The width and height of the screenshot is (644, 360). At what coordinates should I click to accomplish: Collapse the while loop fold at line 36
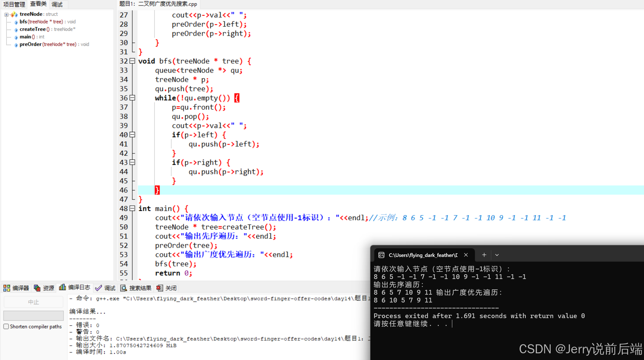coord(132,98)
